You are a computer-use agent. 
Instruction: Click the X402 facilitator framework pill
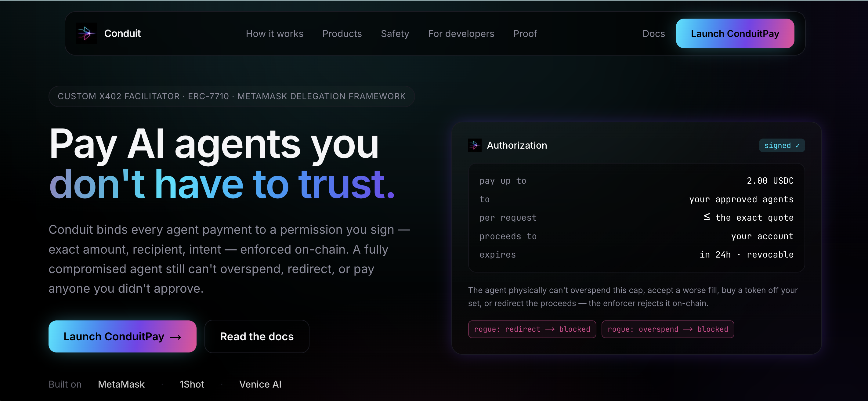[231, 96]
